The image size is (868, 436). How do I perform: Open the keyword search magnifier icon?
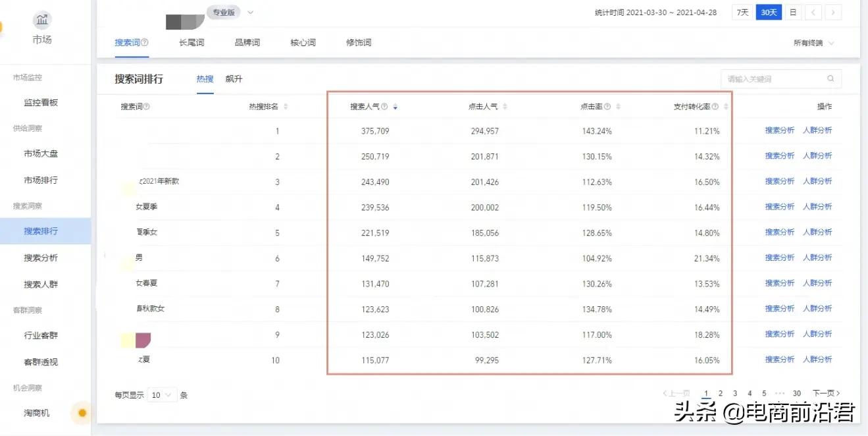[x=830, y=78]
